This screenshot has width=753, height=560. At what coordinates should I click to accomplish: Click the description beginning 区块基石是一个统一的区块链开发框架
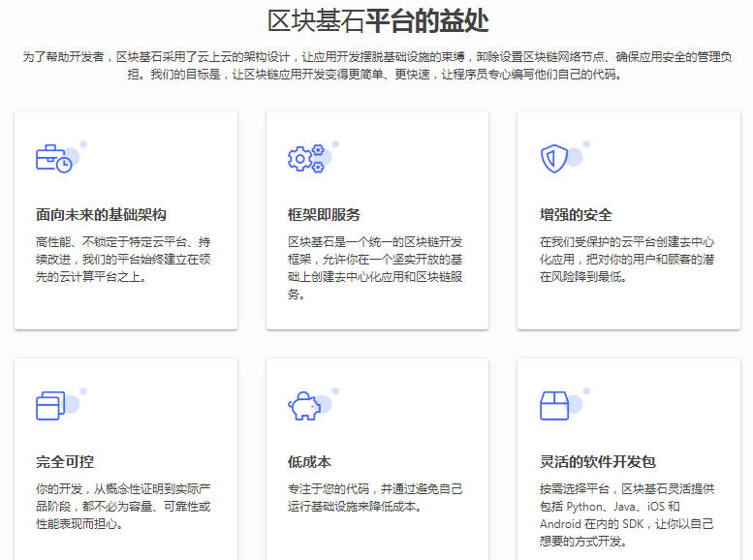coord(375,267)
